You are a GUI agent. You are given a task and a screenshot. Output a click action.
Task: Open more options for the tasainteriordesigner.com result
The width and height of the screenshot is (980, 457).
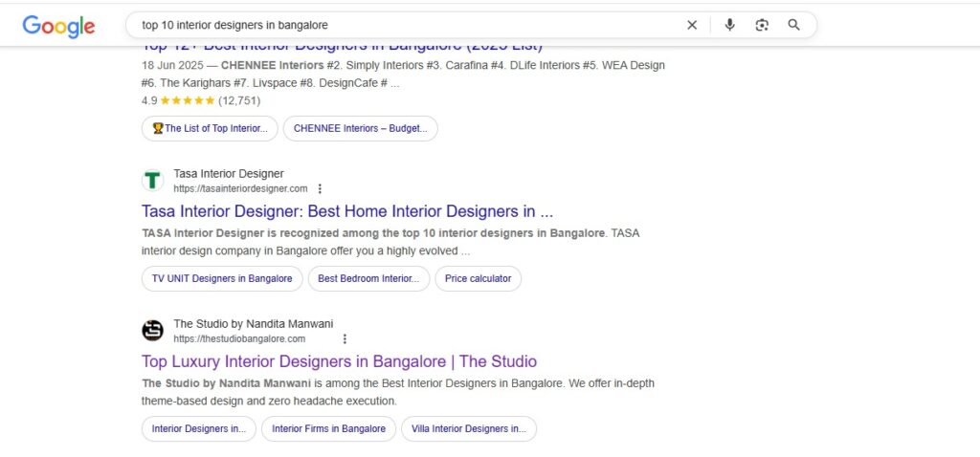tap(320, 188)
